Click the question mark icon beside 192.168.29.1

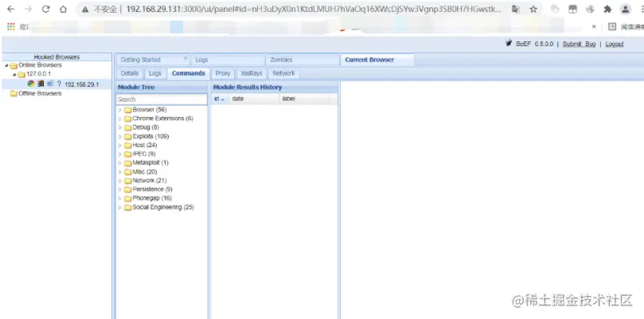tap(59, 84)
